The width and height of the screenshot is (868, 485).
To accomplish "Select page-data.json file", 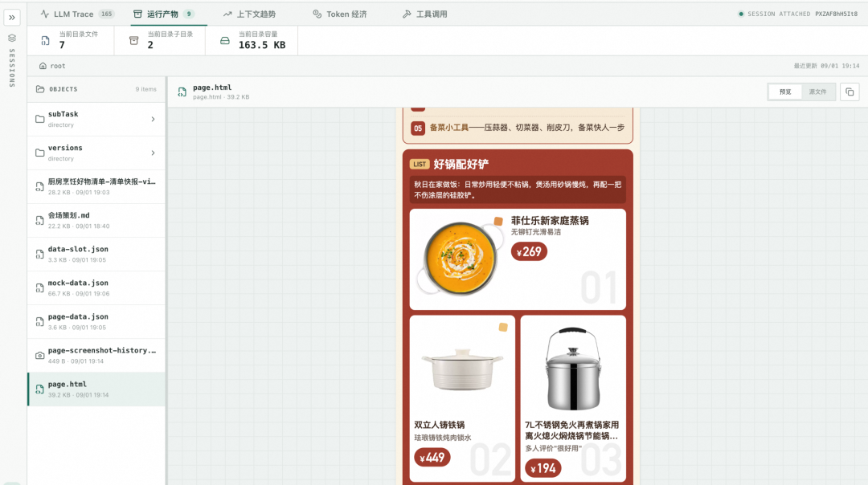I will point(96,321).
